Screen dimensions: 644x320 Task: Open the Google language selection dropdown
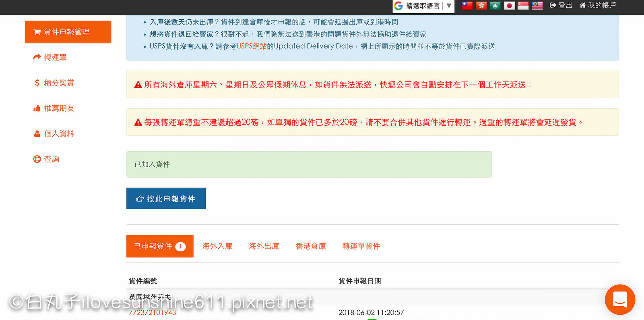pos(423,6)
